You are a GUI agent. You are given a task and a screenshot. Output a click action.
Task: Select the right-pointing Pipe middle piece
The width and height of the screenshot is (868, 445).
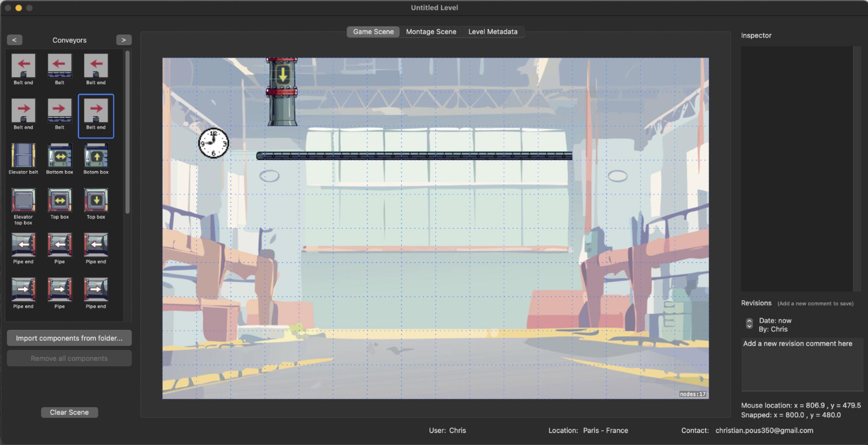tap(59, 290)
